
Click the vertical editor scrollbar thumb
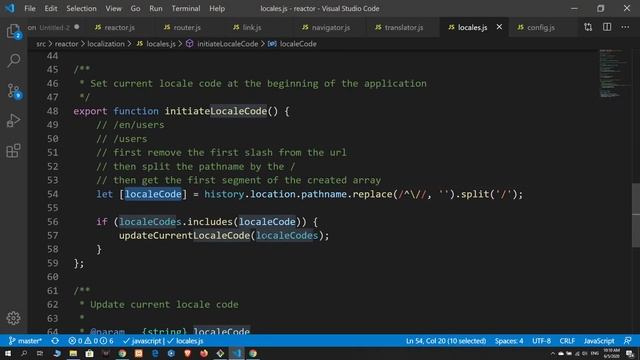(x=636, y=215)
